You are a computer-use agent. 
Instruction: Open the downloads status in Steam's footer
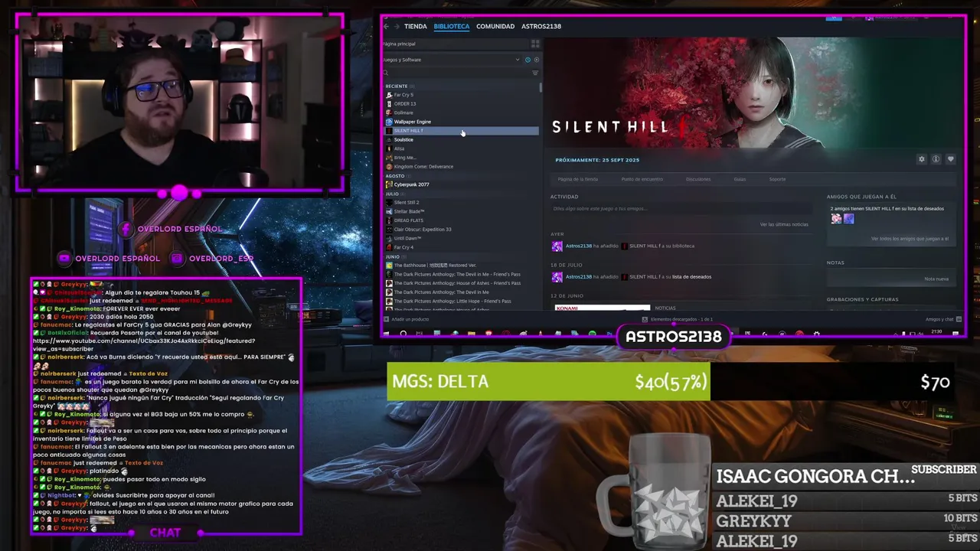coord(678,319)
